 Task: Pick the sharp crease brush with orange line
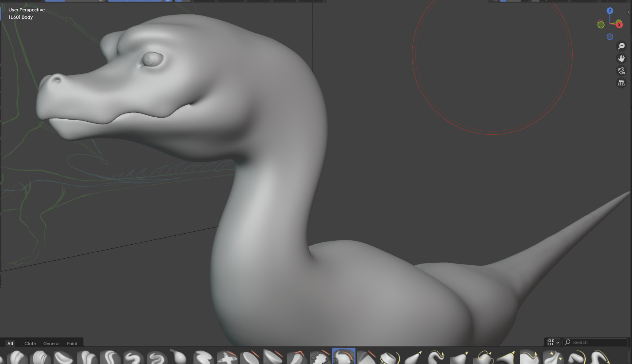pyautogui.click(x=367, y=357)
